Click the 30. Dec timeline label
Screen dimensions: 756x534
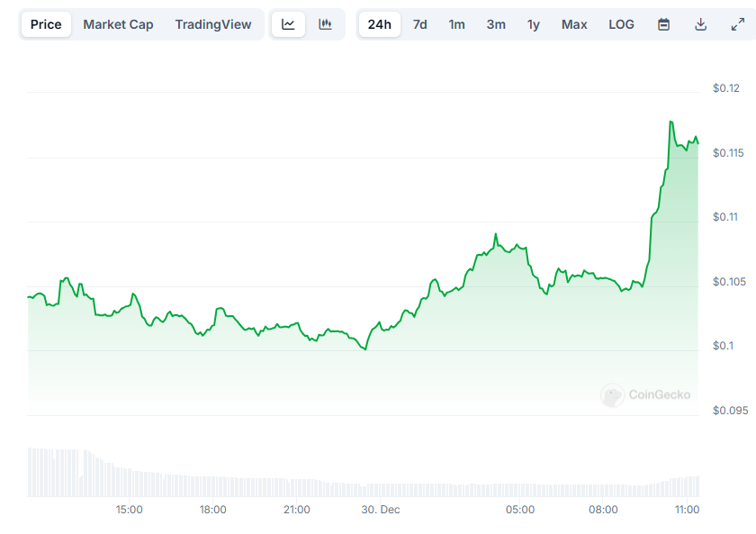click(x=380, y=510)
